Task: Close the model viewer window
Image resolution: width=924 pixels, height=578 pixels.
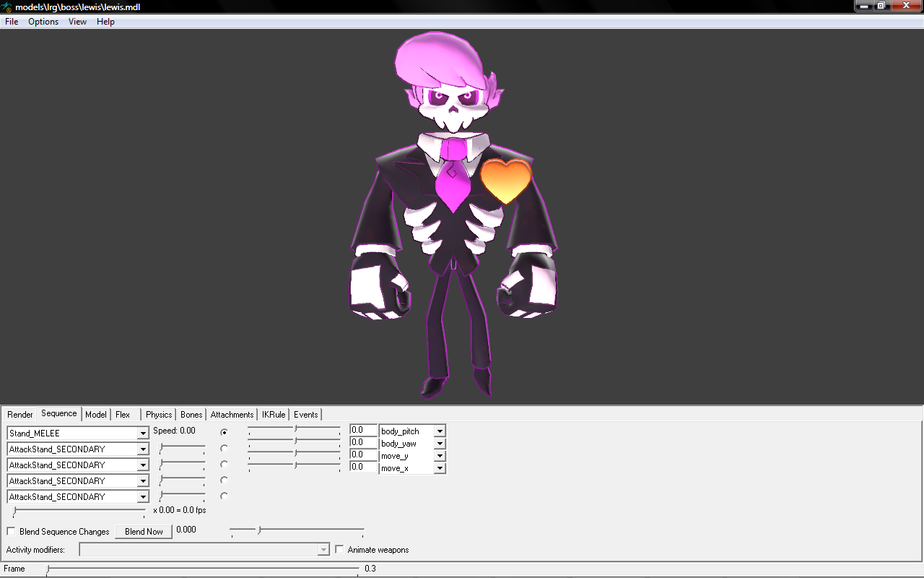Action: point(905,6)
